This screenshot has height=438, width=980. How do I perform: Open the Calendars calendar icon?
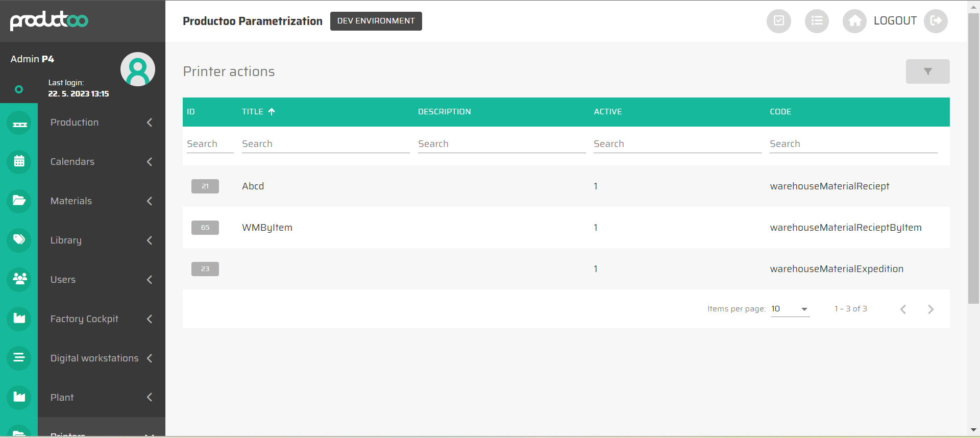click(x=19, y=162)
